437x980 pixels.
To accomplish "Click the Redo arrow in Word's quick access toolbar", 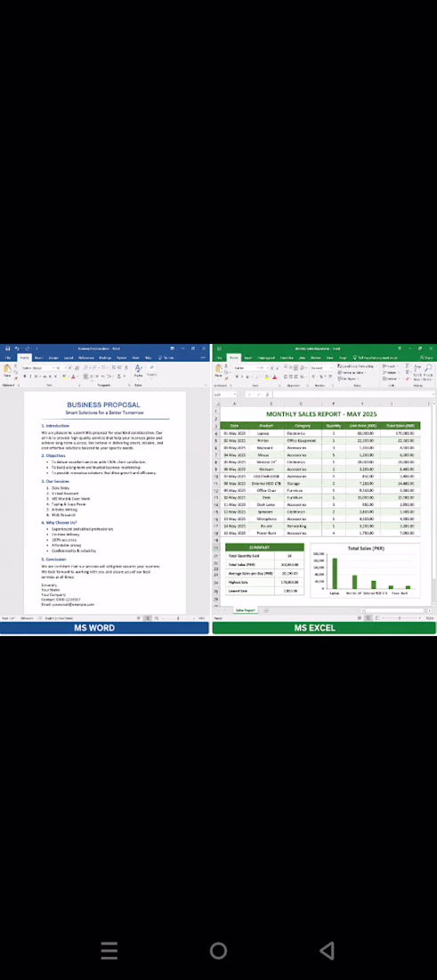I will (x=27, y=348).
